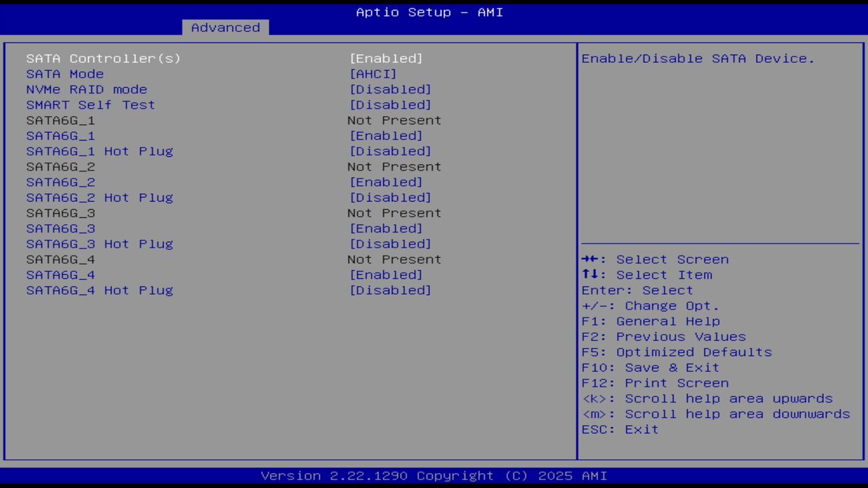Viewport: 868px width, 488px height.
Task: Disable the SATA6G_2 port
Action: point(386,182)
